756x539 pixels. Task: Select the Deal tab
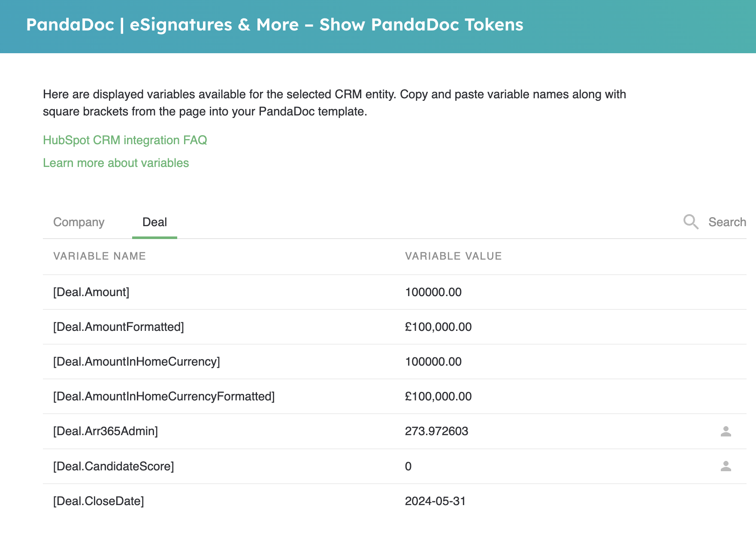154,222
